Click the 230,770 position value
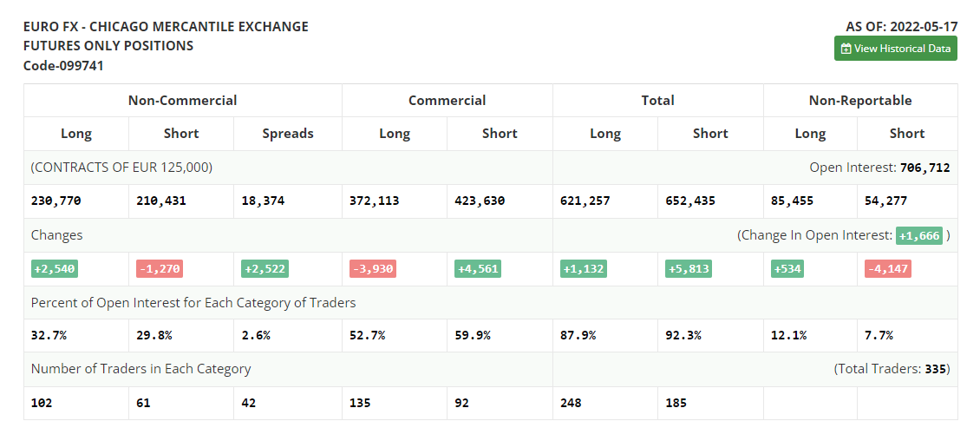The width and height of the screenshot is (980, 441). point(56,201)
